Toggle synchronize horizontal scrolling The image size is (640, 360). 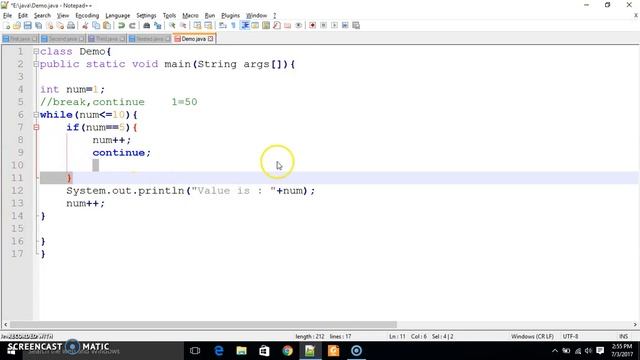coord(208,25)
